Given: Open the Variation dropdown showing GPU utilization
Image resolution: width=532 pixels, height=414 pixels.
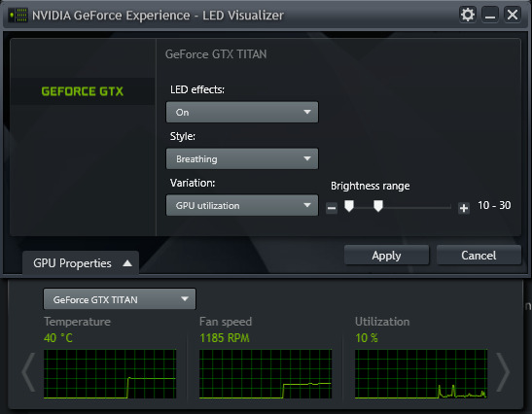Looking at the screenshot, I should 242,205.
